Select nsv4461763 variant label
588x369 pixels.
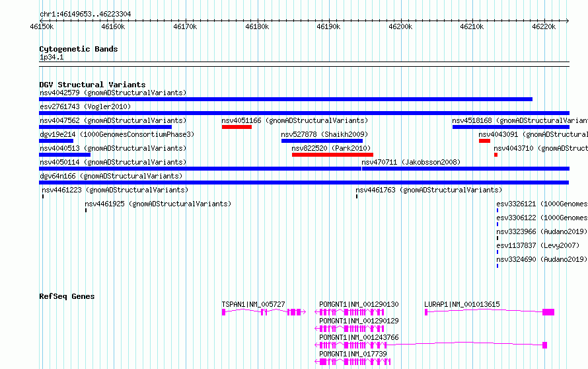point(429,190)
